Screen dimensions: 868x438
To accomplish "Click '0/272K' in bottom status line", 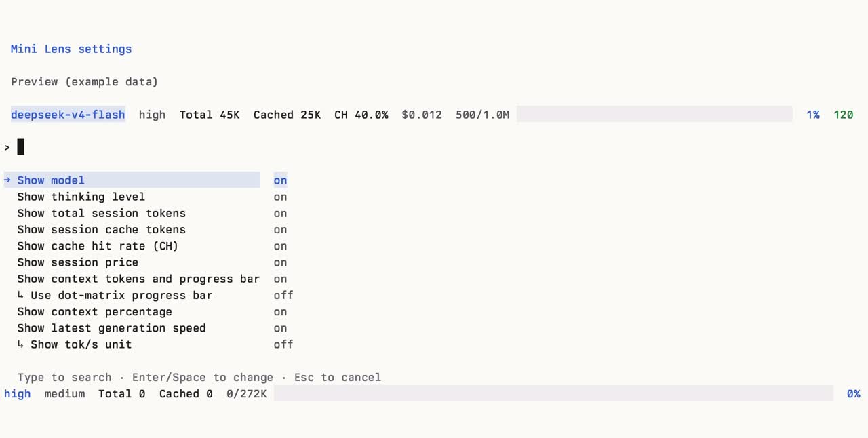I will pyautogui.click(x=247, y=394).
